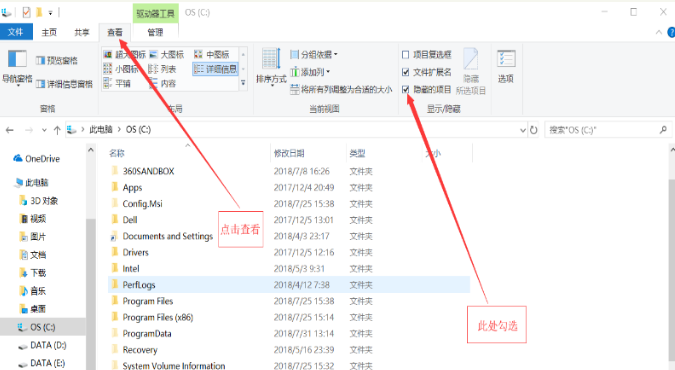Select Extra large icons (超大图标) layout

(x=125, y=55)
